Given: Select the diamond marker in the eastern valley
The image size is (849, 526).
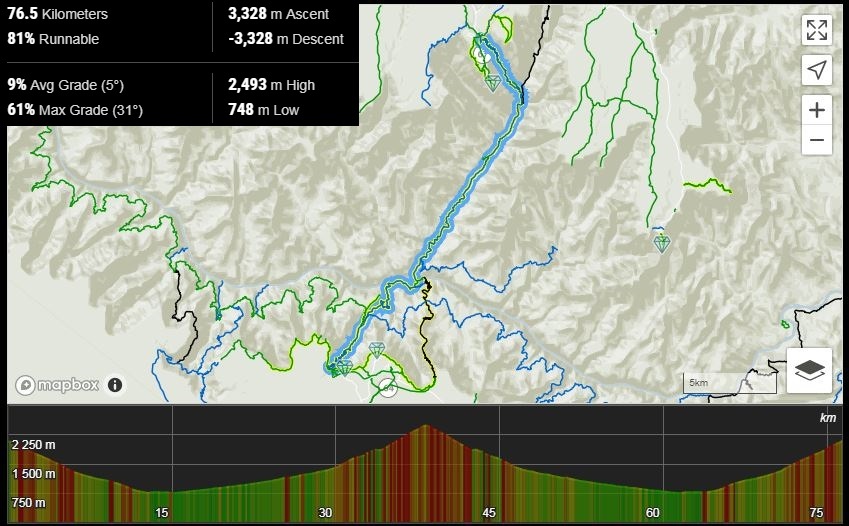Looking at the screenshot, I should (662, 244).
